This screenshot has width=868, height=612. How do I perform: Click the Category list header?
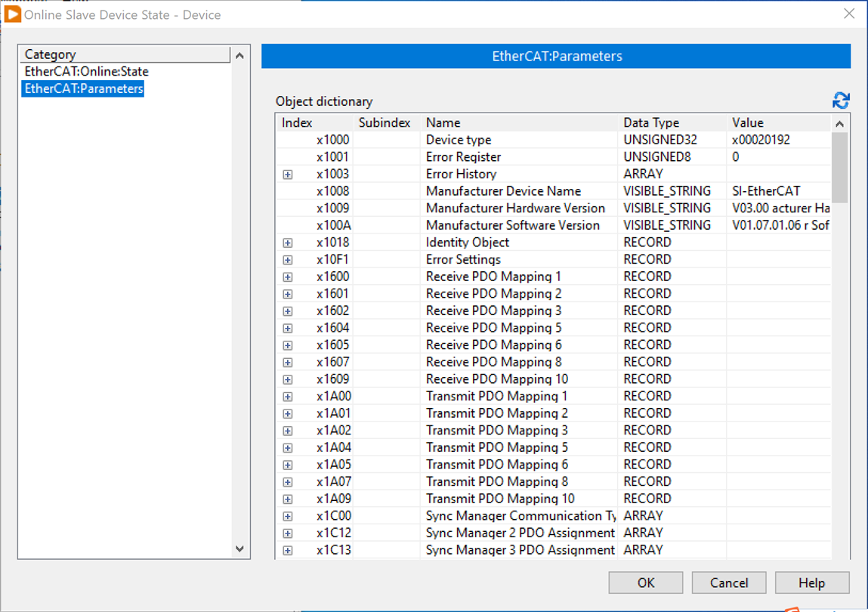[125, 54]
